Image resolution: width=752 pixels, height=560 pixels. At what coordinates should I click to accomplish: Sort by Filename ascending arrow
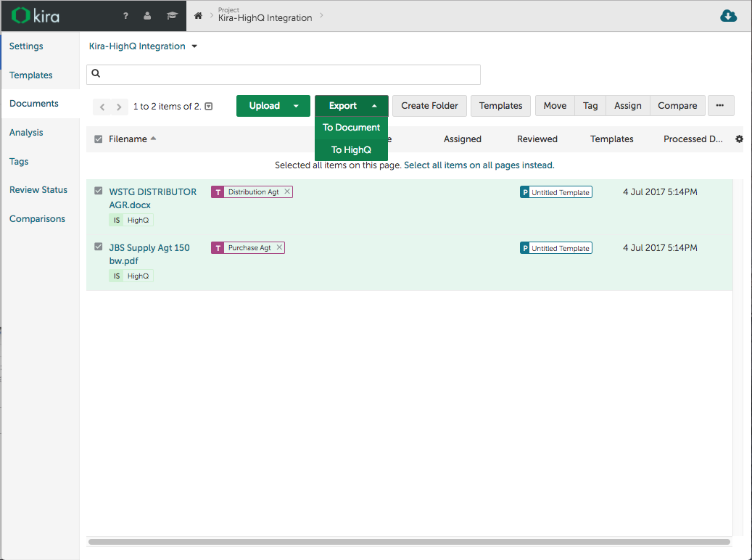click(154, 139)
